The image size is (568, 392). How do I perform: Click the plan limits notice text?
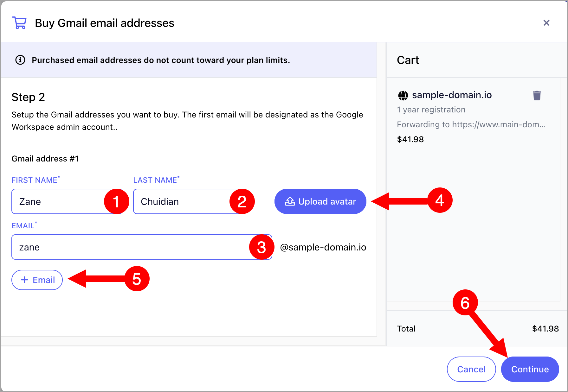pos(161,60)
